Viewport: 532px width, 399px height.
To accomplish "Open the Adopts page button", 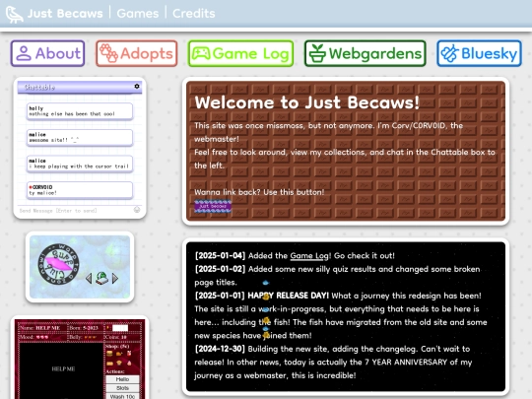I will click(137, 53).
